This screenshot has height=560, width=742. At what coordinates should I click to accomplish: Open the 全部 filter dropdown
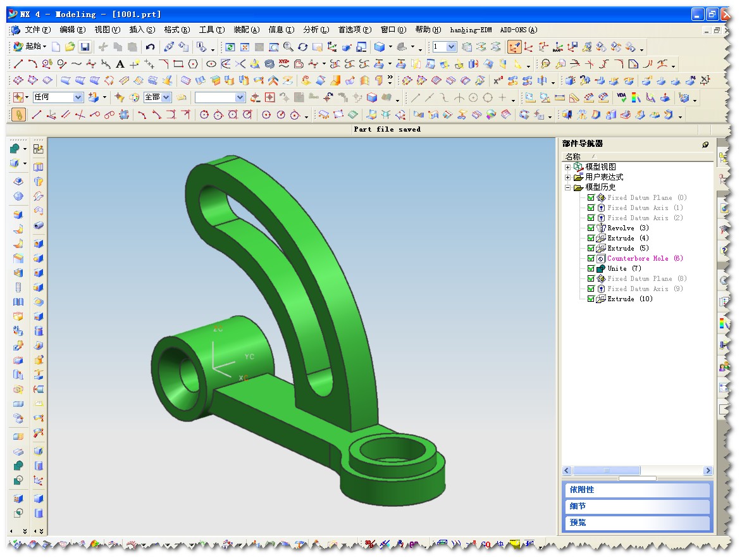(x=166, y=97)
